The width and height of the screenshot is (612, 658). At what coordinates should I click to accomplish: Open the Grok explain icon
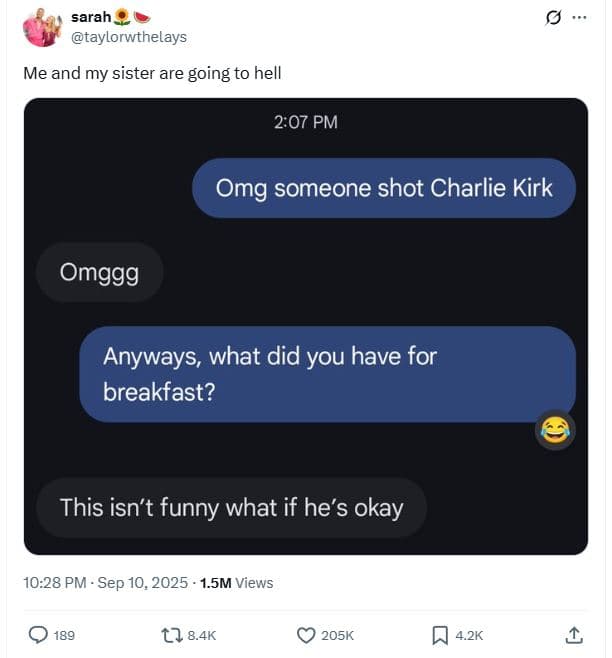[x=549, y=18]
